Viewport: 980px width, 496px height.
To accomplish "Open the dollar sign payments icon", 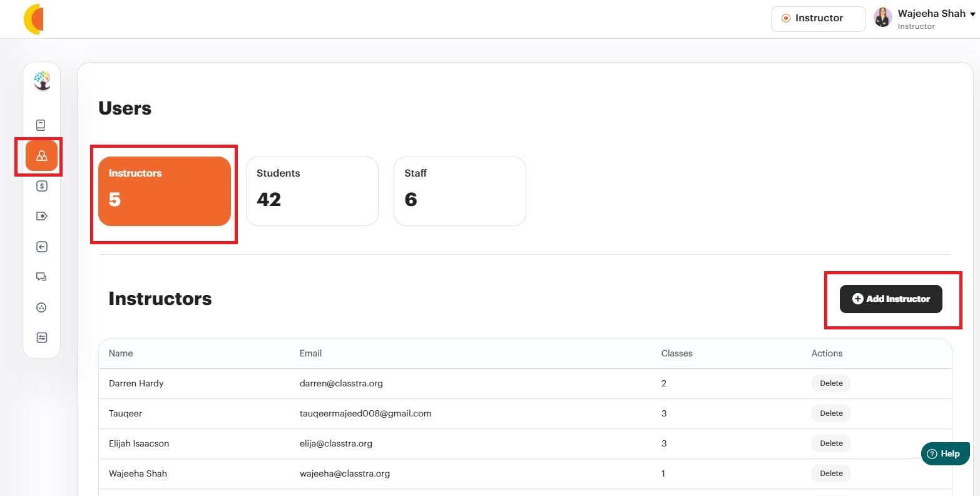I will pos(42,186).
